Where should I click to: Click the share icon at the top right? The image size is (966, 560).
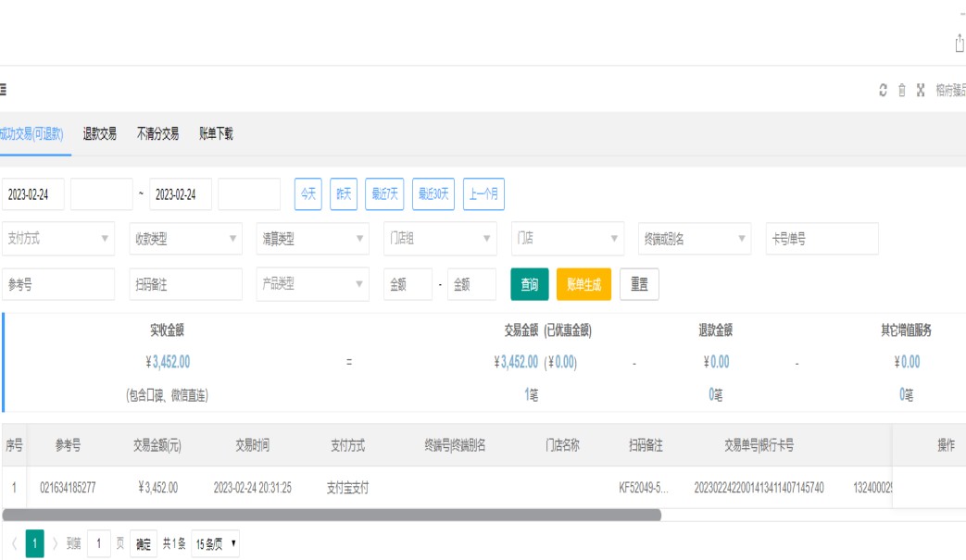(x=960, y=44)
